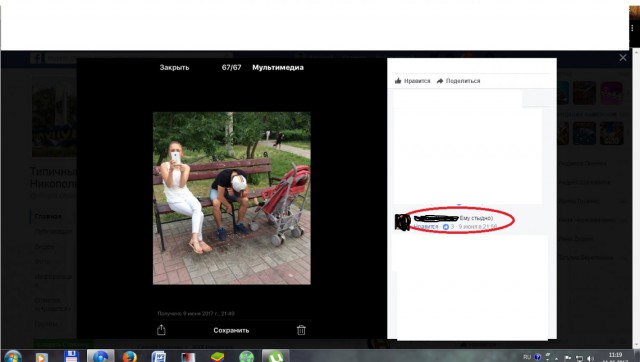This screenshot has height=362, width=640.
Task: Click the 67/67 photo counter
Action: pos(231,67)
